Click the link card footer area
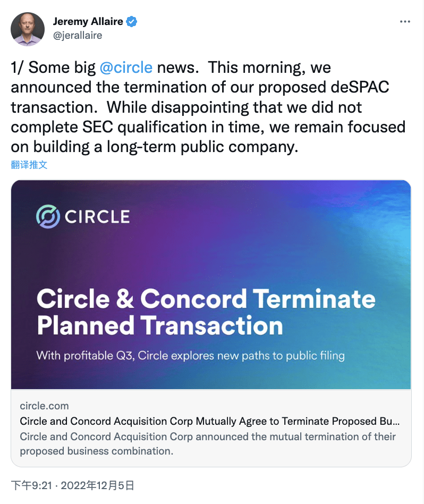424x504 pixels. click(x=211, y=428)
